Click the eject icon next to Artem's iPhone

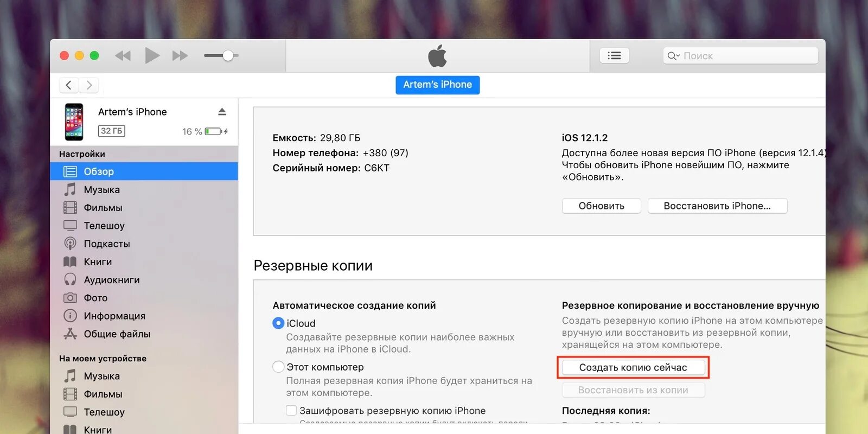click(x=222, y=112)
